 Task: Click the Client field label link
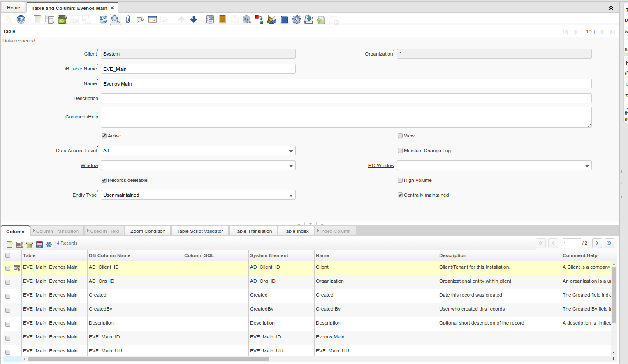pos(90,54)
